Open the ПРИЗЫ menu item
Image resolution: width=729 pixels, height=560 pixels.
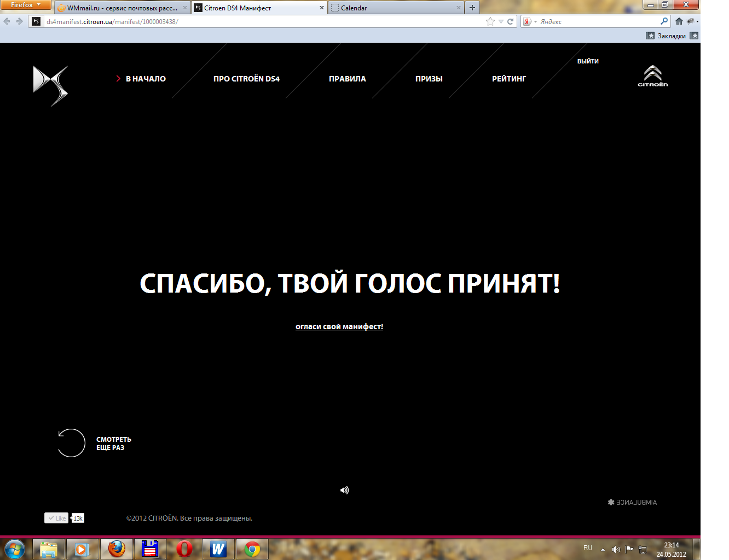[429, 79]
